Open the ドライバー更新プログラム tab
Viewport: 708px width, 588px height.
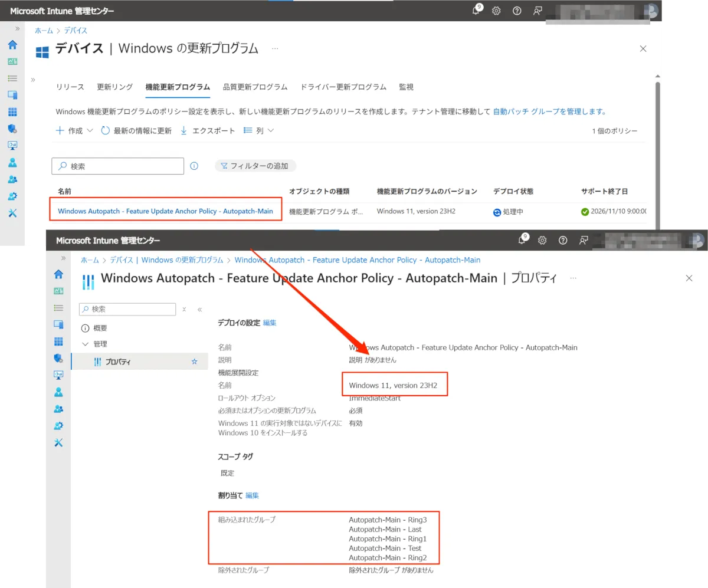(343, 87)
